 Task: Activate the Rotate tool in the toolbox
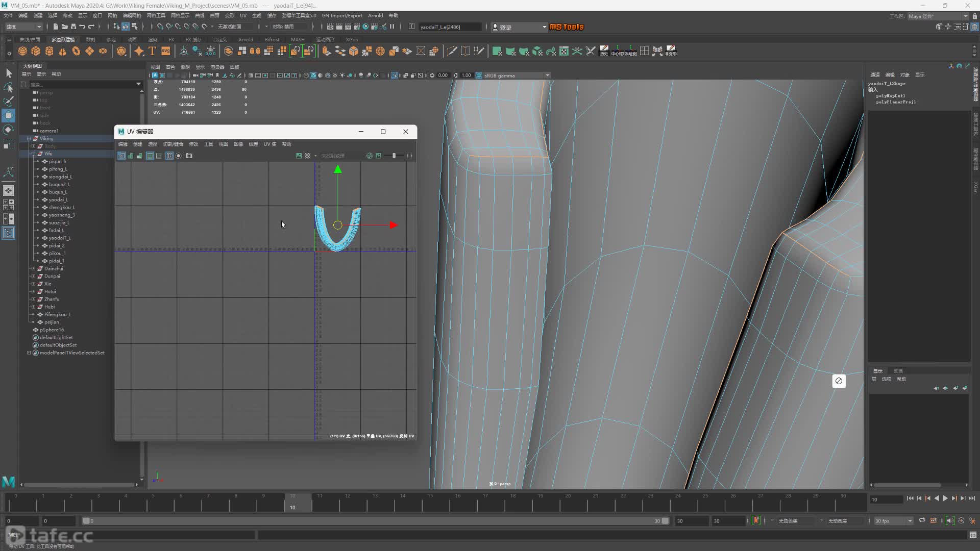pyautogui.click(x=8, y=130)
